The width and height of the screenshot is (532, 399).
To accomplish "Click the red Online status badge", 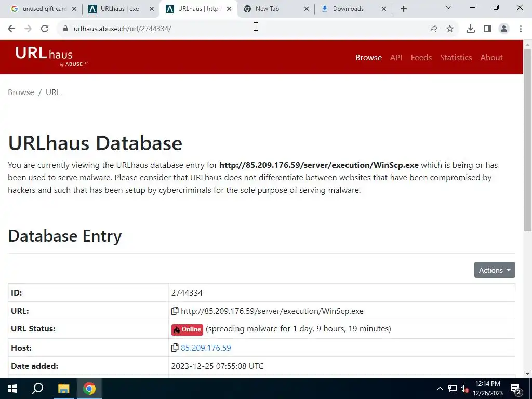I will tap(187, 329).
